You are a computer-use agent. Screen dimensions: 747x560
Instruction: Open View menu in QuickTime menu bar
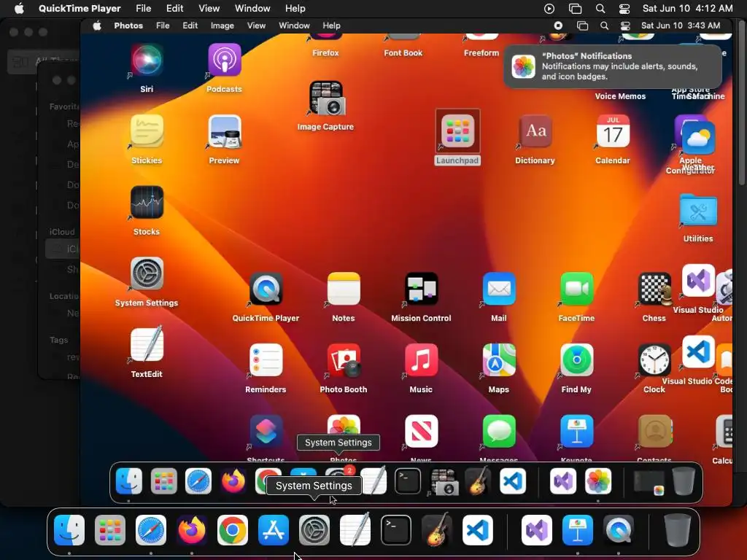pos(209,9)
